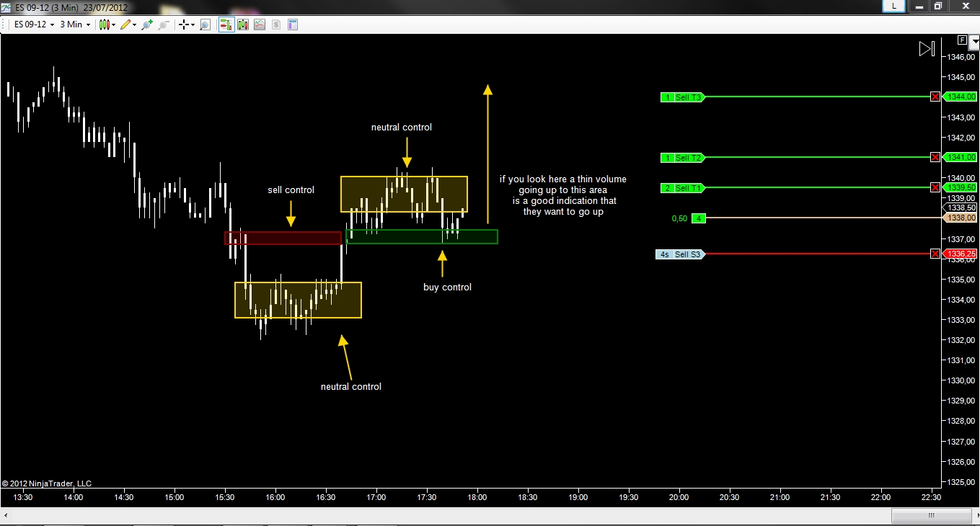This screenshot has height=526, width=980.
Task: Click the 1336,25 red stop price marker
Action: click(961, 254)
